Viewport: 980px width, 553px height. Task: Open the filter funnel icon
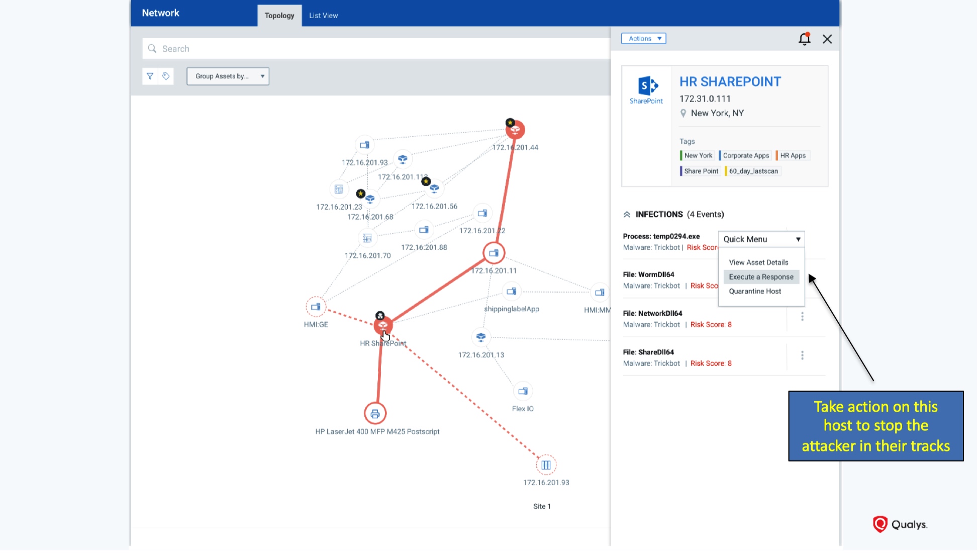(150, 76)
